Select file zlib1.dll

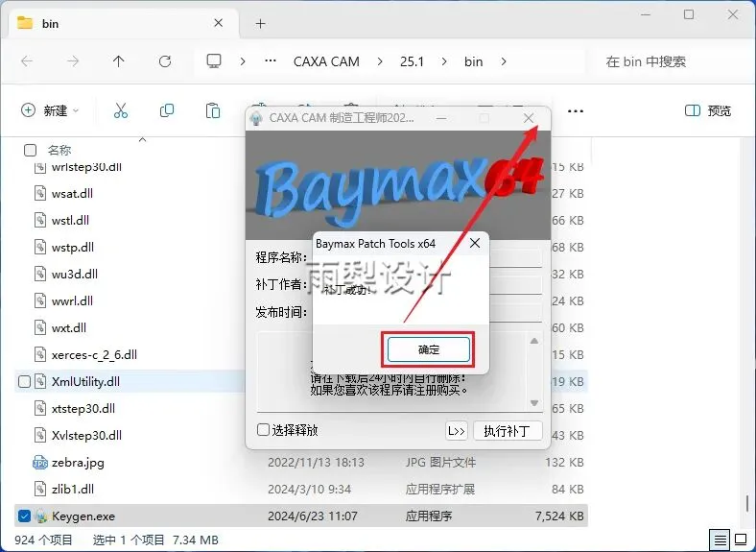coord(72,490)
